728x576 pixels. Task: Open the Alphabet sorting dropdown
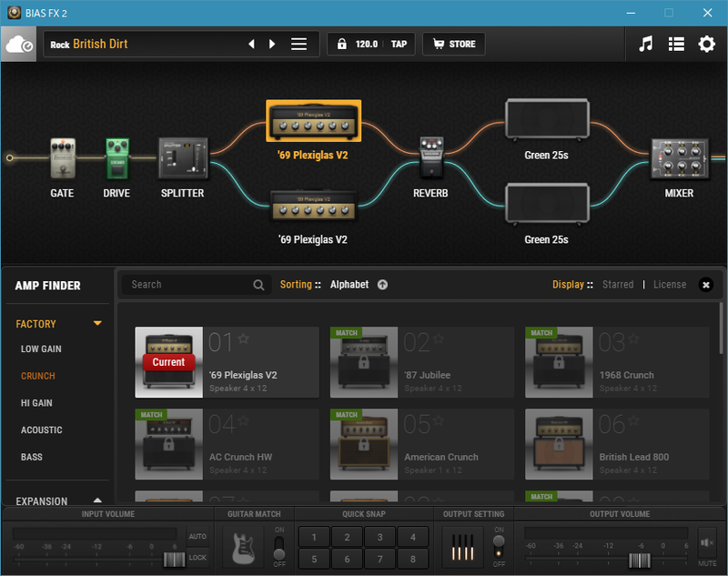(x=349, y=285)
